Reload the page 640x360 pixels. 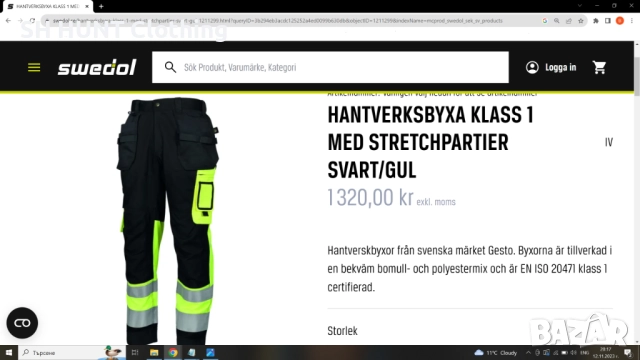[32, 20]
